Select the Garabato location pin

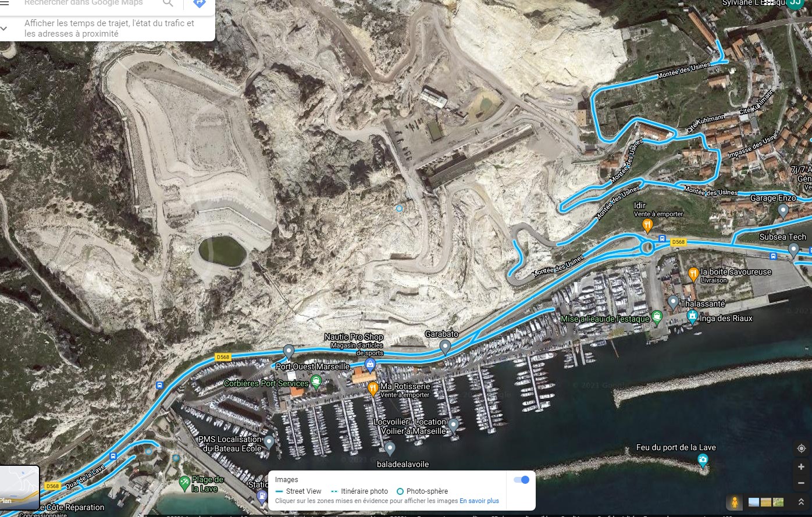click(x=445, y=348)
